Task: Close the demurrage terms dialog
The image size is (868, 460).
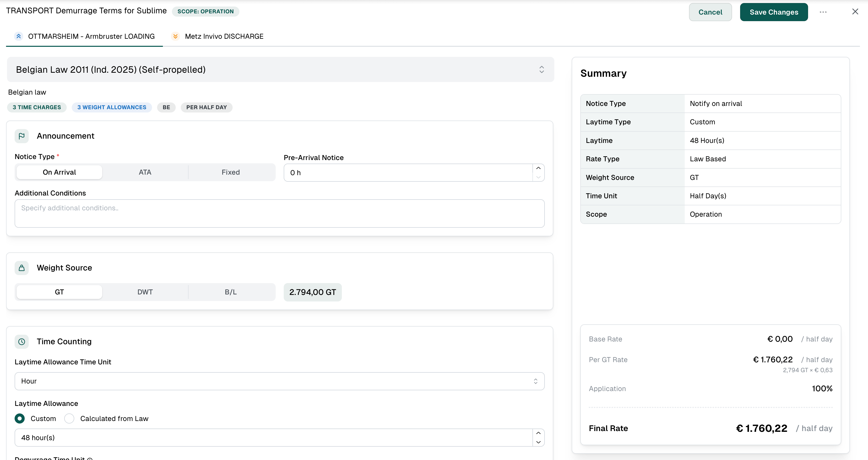Action: click(855, 12)
